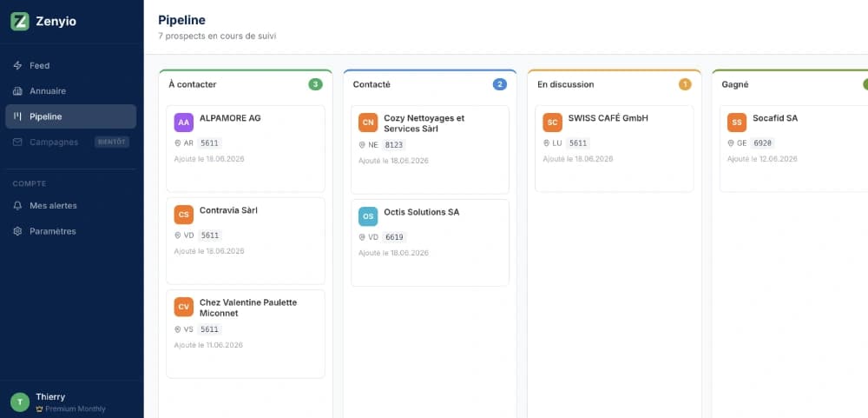Viewport: 868px width, 418px height.
Task: Click the location pin next to AR
Action: [x=178, y=143]
